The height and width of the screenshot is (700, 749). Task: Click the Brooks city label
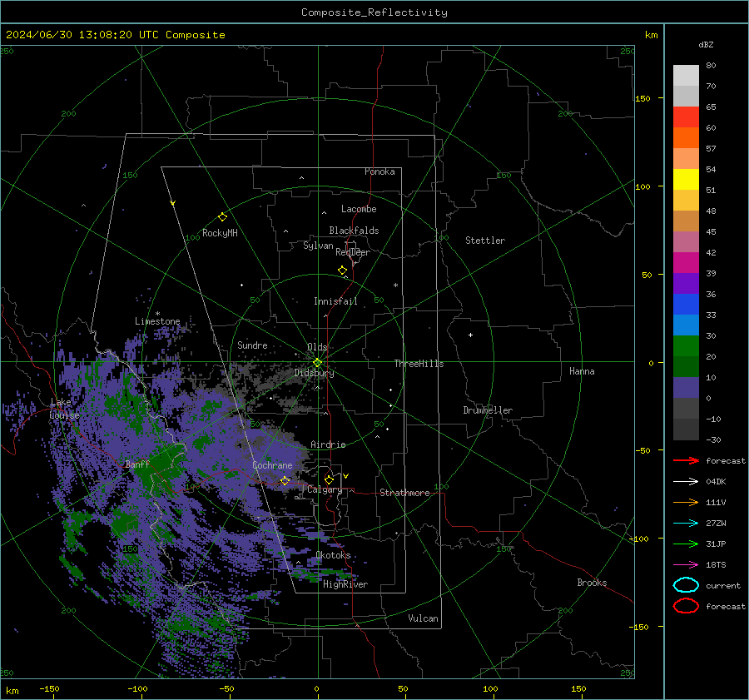(592, 583)
